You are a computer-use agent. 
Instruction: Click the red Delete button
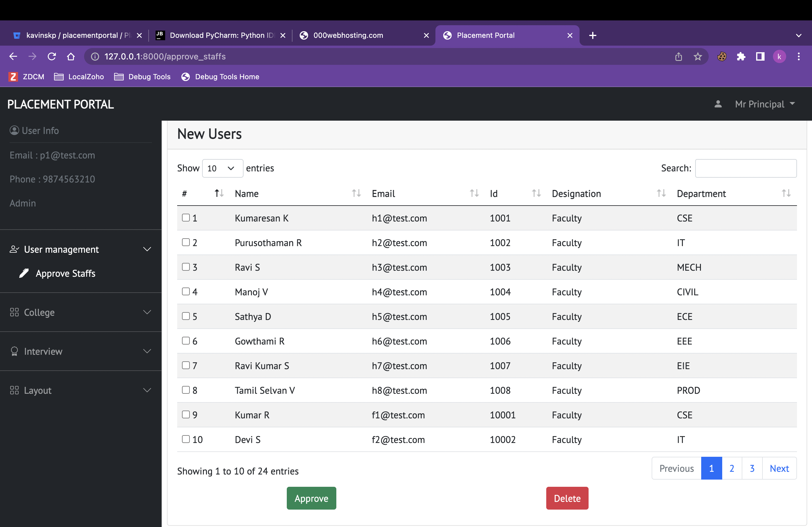567,498
